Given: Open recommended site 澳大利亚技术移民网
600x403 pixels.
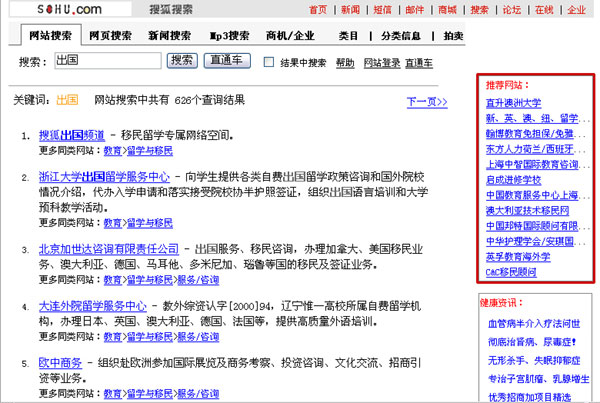Looking at the screenshot, I should point(528,210).
